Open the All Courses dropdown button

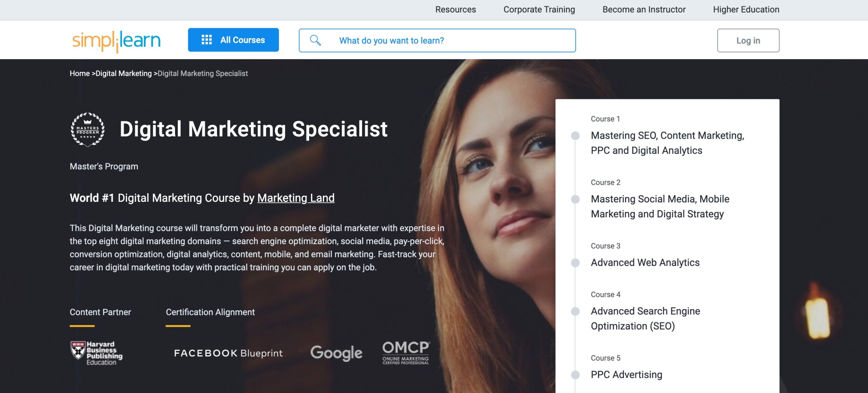tap(233, 40)
